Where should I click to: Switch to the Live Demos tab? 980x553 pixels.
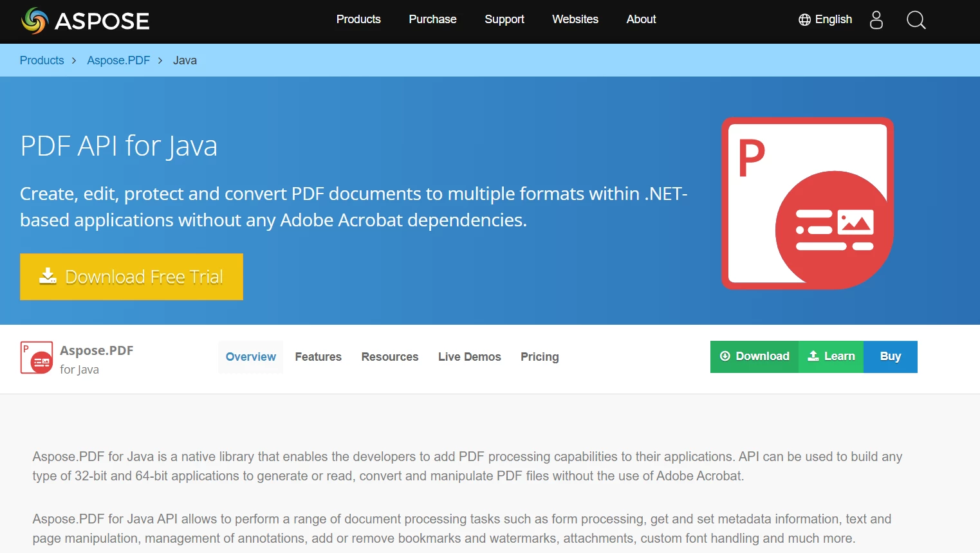click(x=469, y=357)
